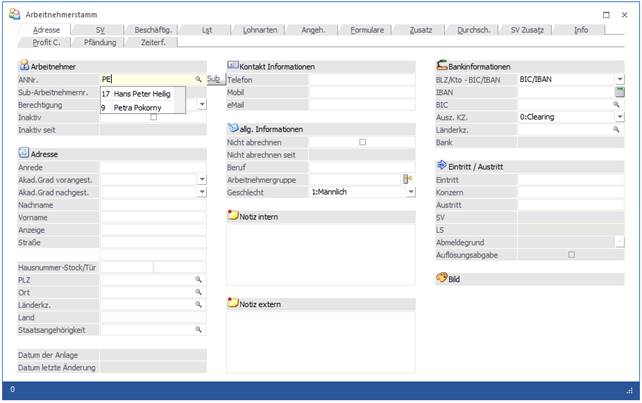Switch to the Lohnarten tab

tap(260, 30)
